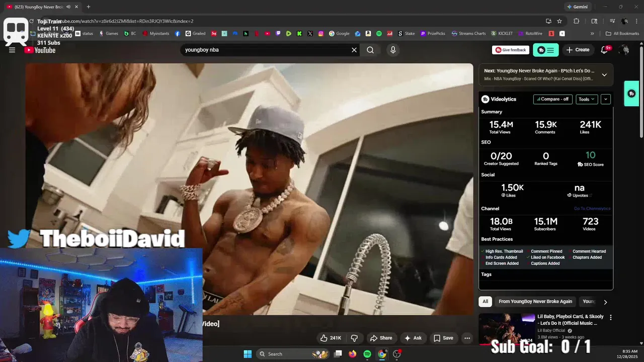
Task: Click the Ask button
Action: pyautogui.click(x=413, y=338)
